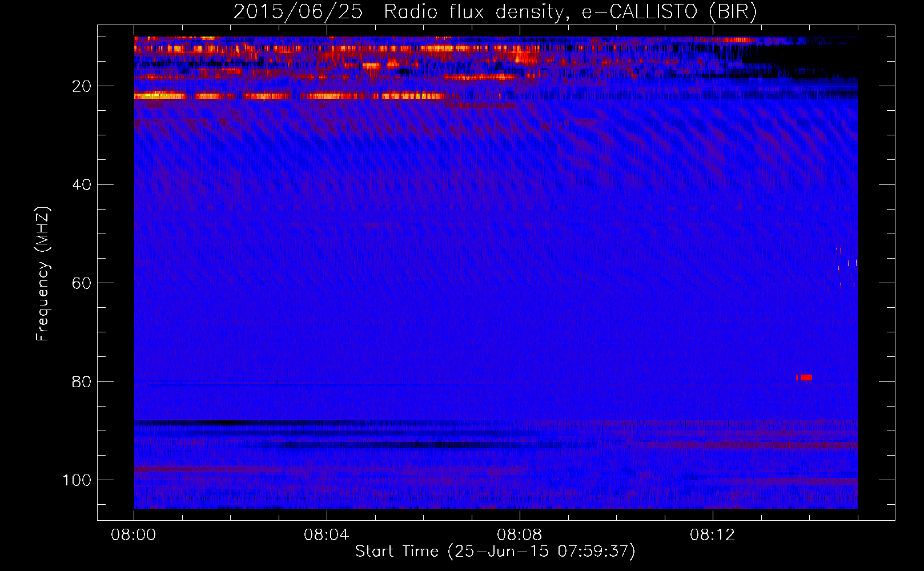Click the 08:00 time tick label

[134, 535]
